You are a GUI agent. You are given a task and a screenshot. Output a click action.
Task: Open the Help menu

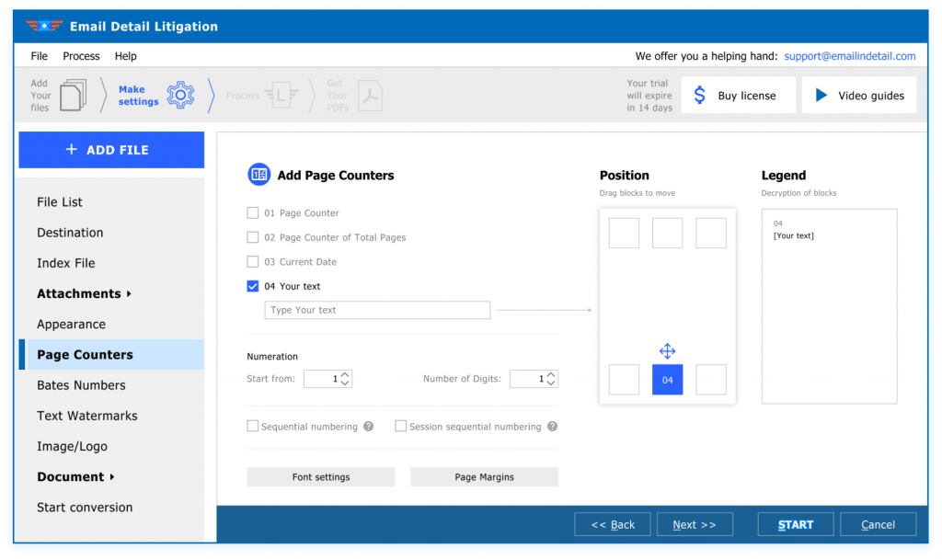(x=125, y=56)
